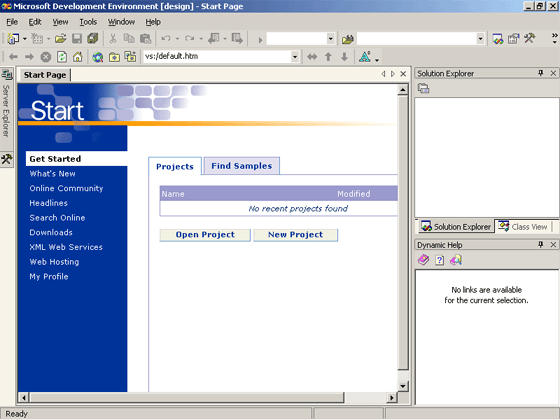Viewport: 560px width, 420px height.
Task: Show more toolbar options chevron
Action: coord(554,39)
